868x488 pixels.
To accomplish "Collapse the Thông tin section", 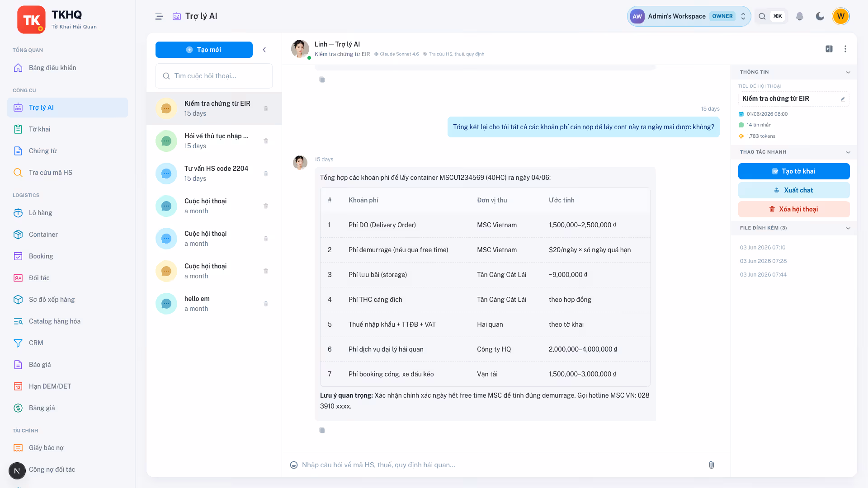I will tap(848, 72).
